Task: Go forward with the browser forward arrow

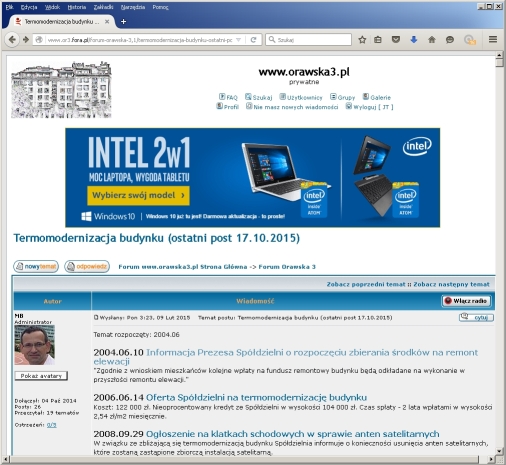Action: pos(26,40)
